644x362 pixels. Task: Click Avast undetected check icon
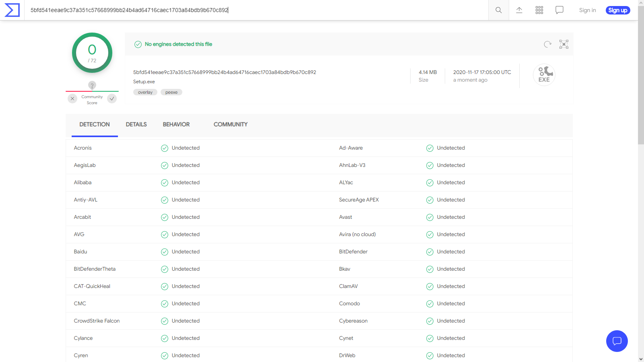[x=430, y=217]
